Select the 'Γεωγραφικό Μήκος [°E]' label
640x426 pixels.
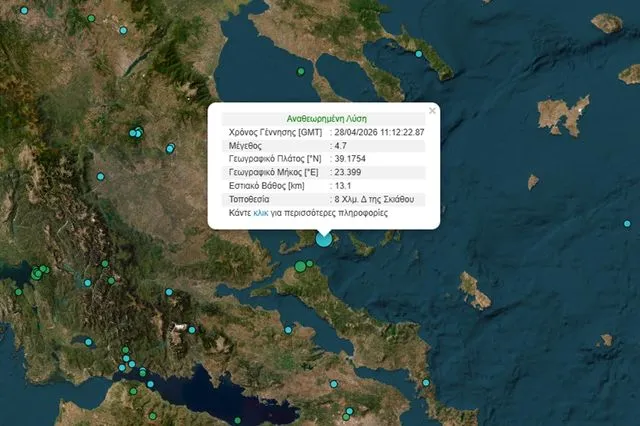[x=273, y=172]
